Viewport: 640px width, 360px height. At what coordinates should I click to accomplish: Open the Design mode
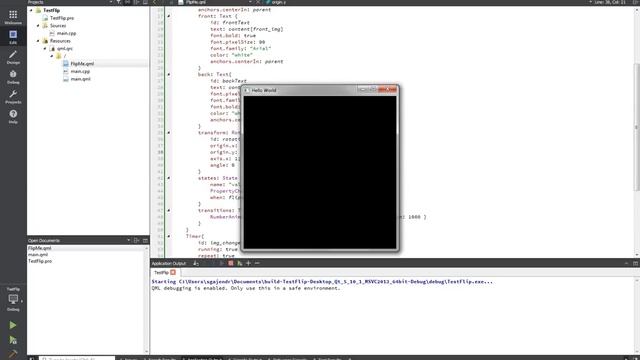click(13, 57)
